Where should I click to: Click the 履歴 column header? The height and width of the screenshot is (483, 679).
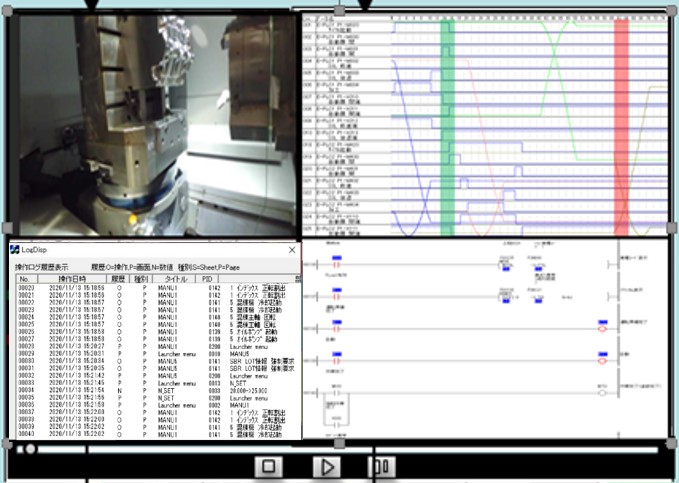click(x=120, y=278)
